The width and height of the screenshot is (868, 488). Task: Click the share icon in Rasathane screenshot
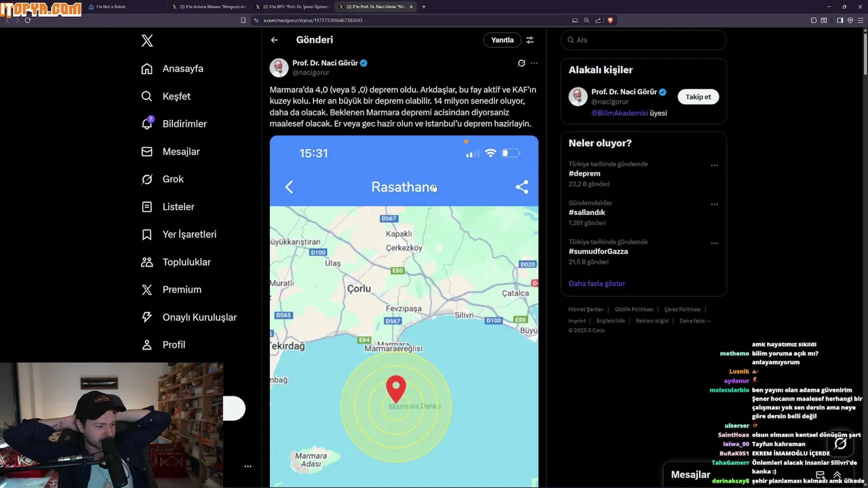pos(521,187)
